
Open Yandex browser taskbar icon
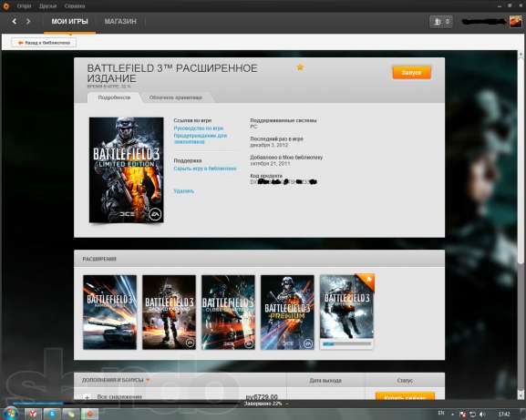[33, 414]
